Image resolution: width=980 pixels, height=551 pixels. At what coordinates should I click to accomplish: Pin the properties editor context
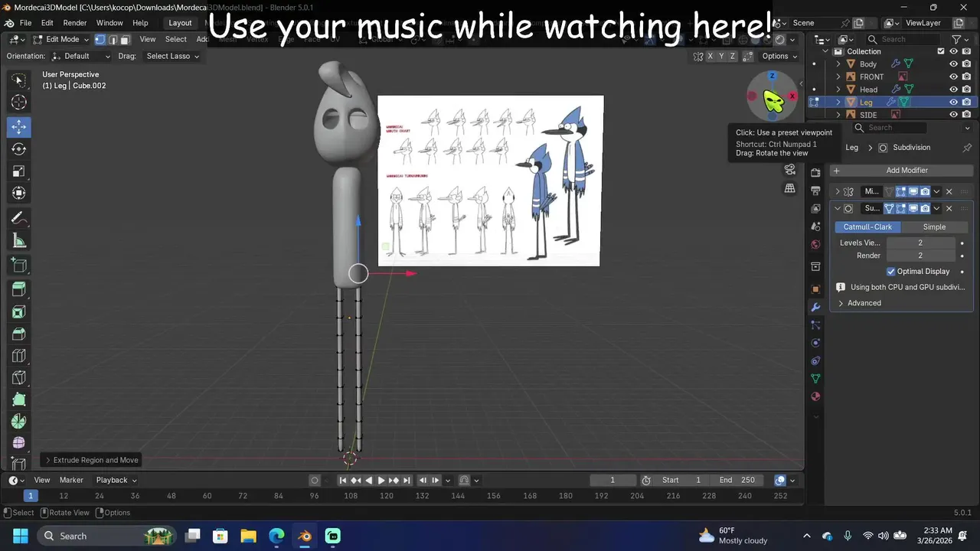(967, 147)
